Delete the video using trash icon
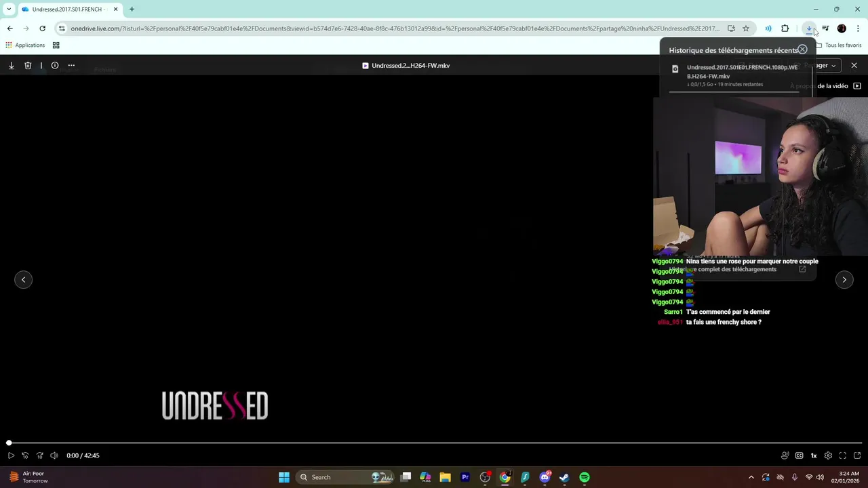Screen dimensions: 868x488 click(28, 66)
